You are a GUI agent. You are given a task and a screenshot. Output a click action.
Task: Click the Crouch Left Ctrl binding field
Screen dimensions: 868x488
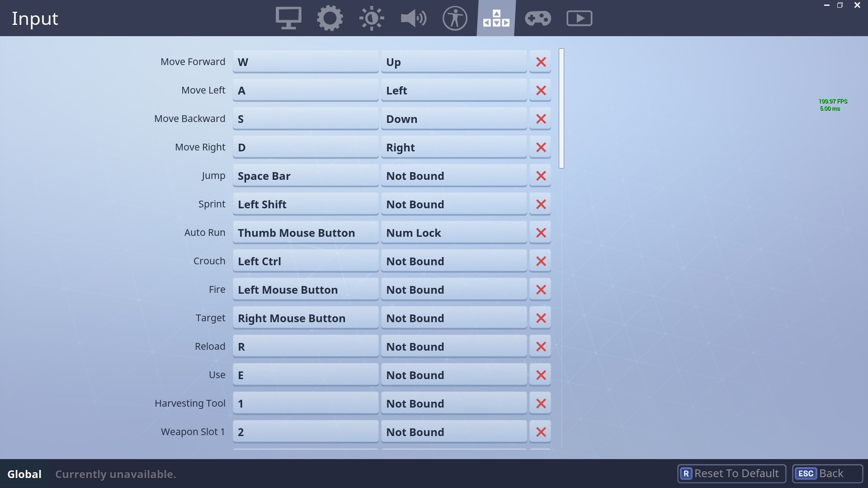pyautogui.click(x=305, y=261)
